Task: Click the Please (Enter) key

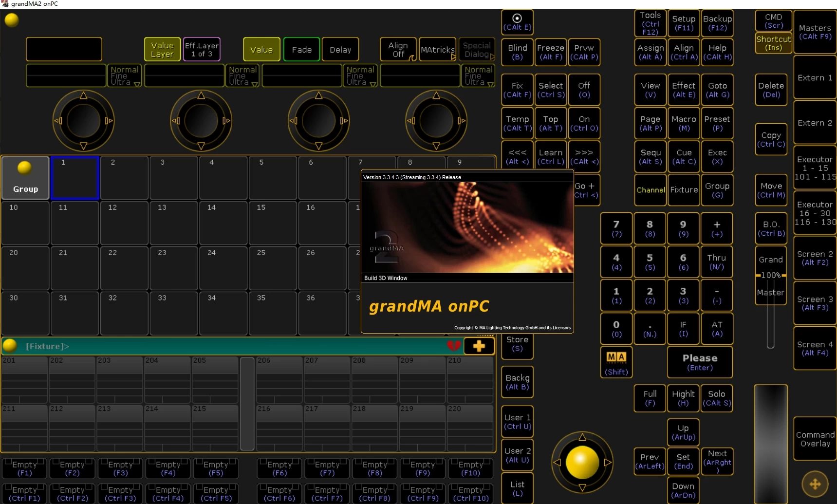Action: (x=700, y=362)
